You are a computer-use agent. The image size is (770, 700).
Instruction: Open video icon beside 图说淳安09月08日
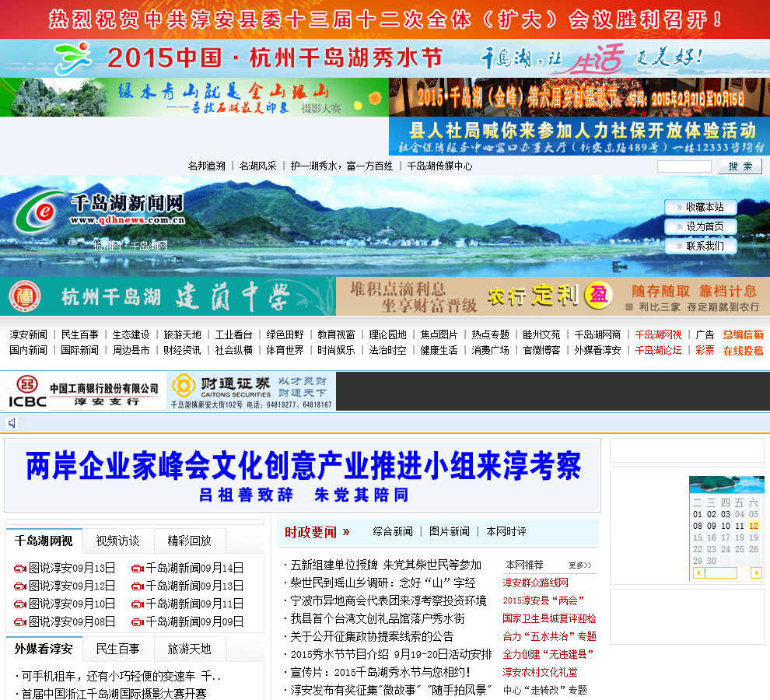click(20, 622)
